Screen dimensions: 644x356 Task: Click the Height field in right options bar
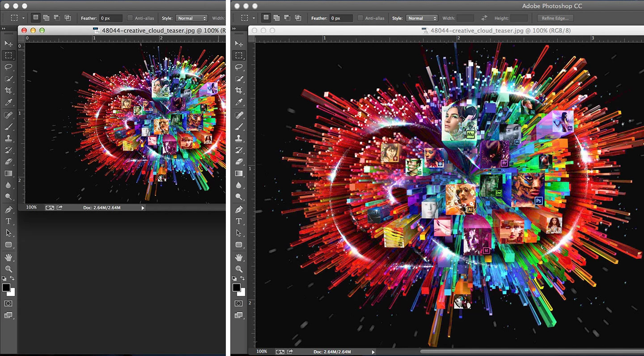(x=519, y=18)
